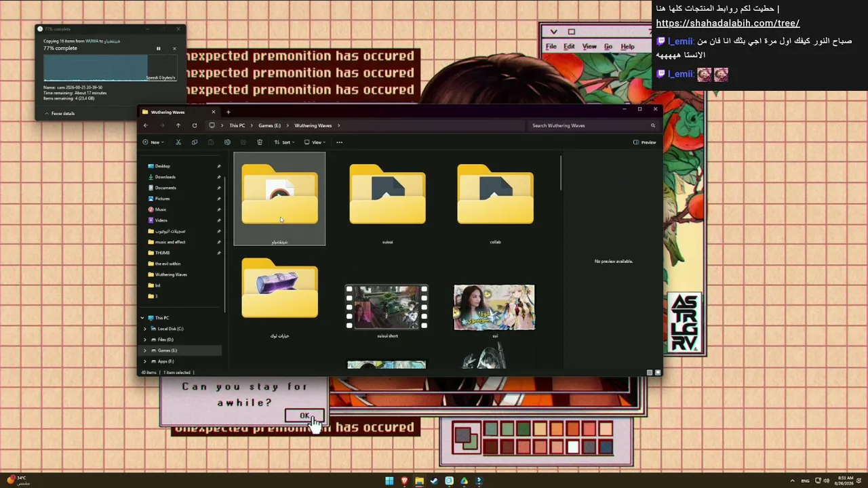Cut the selected folder
This screenshot has width=868, height=488.
click(178, 142)
